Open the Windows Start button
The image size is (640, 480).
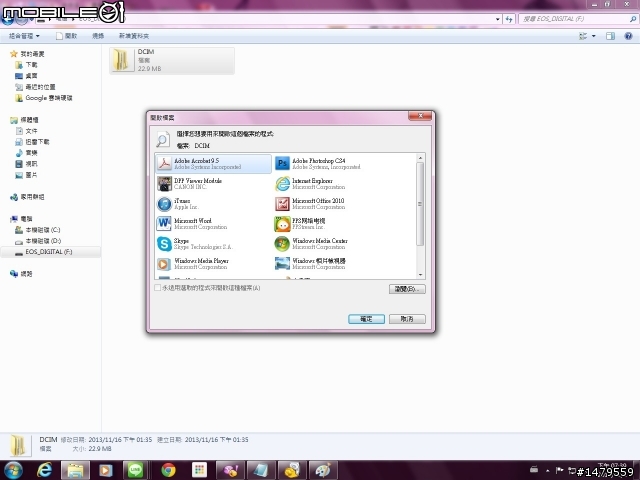click(13, 471)
